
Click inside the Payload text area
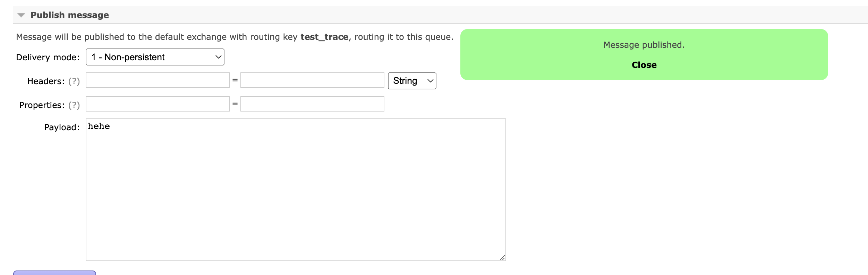(x=296, y=190)
